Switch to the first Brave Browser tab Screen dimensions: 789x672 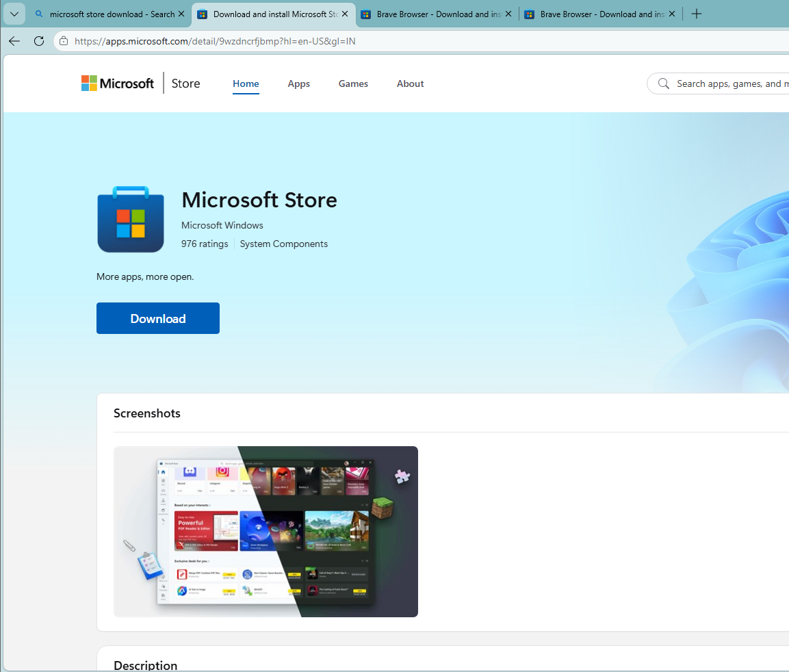coord(431,13)
